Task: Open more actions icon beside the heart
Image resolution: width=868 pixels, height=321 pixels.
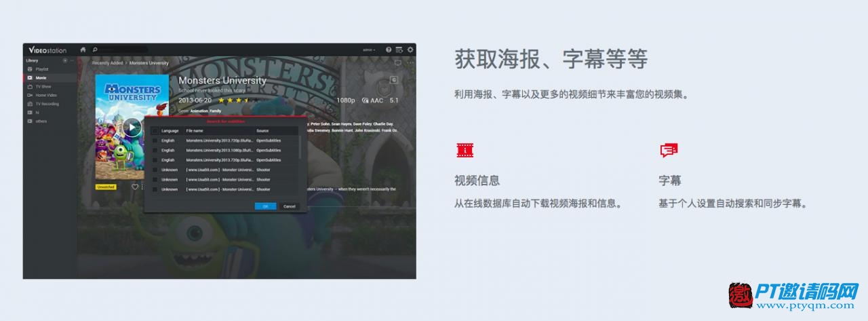Action: pyautogui.click(x=142, y=187)
